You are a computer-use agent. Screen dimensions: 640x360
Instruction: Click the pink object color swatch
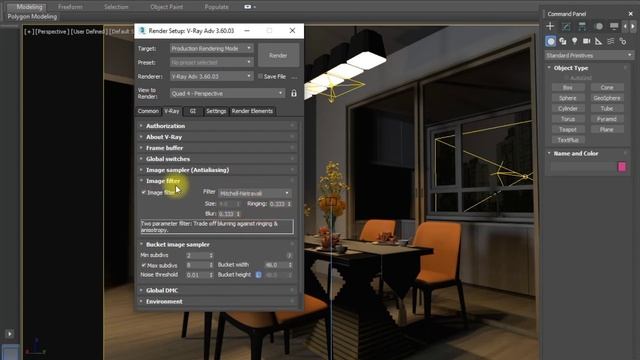622,167
